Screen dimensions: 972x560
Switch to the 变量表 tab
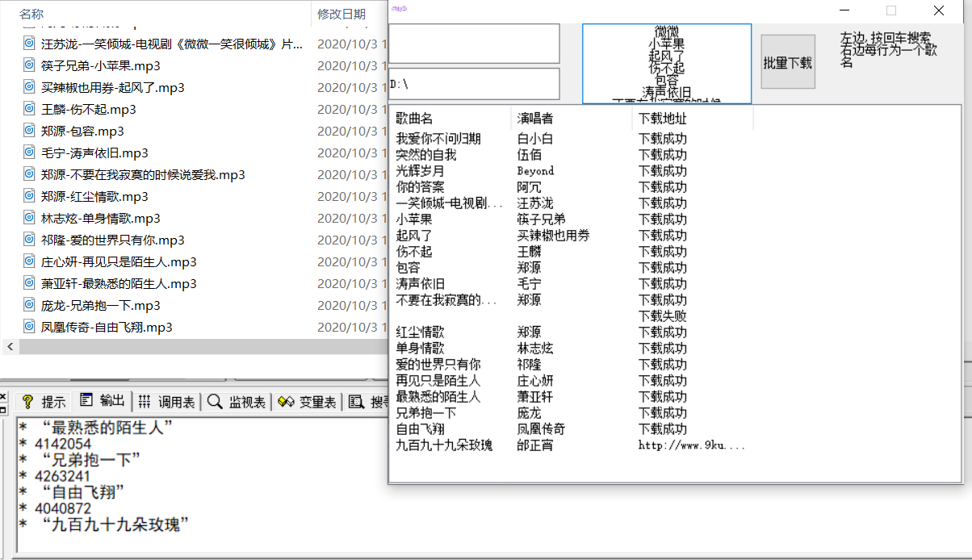[x=306, y=402]
